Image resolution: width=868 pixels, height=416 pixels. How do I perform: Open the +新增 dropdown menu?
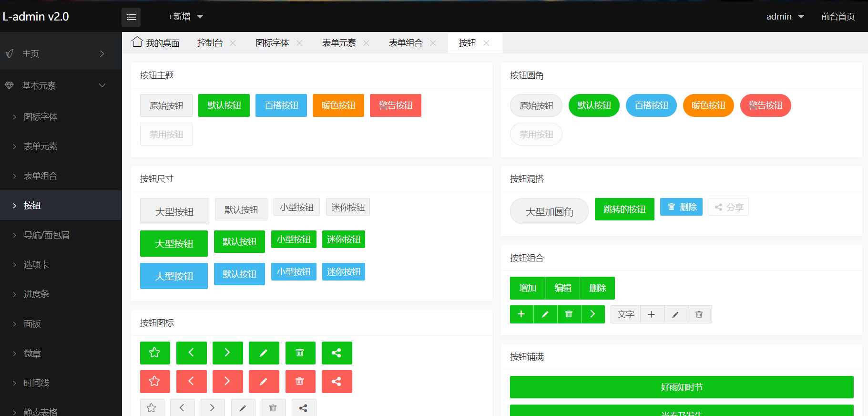(185, 17)
